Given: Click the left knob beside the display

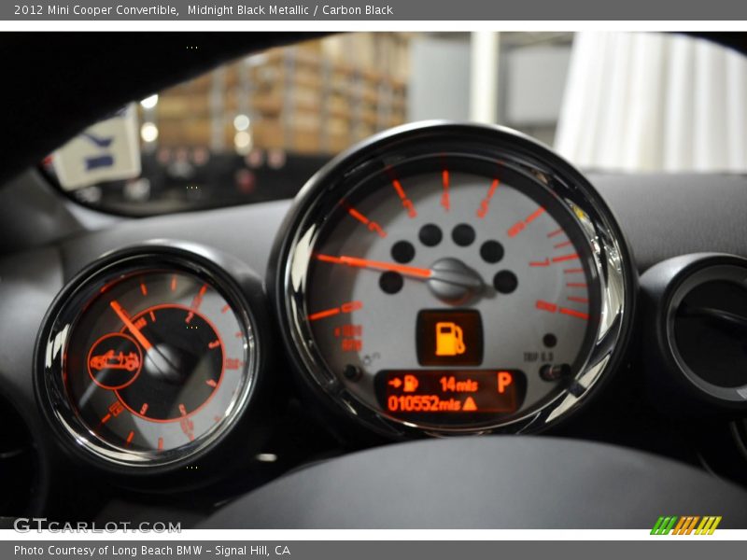Looking at the screenshot, I should 352,371.
